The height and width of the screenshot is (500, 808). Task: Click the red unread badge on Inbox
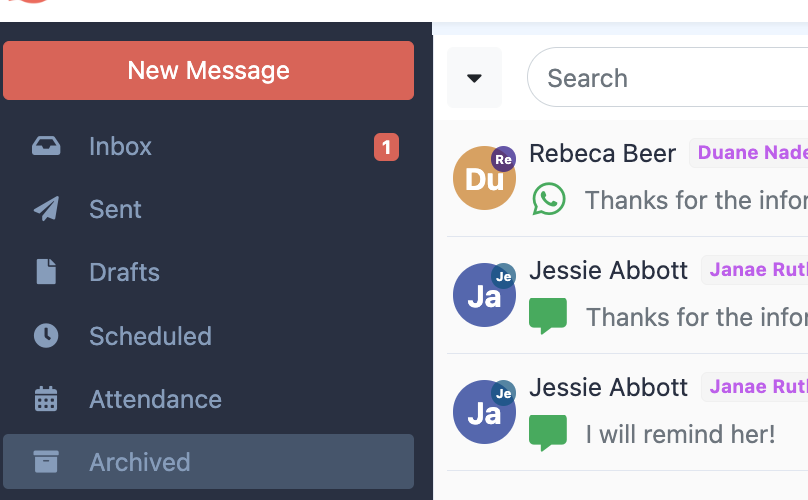[386, 147]
